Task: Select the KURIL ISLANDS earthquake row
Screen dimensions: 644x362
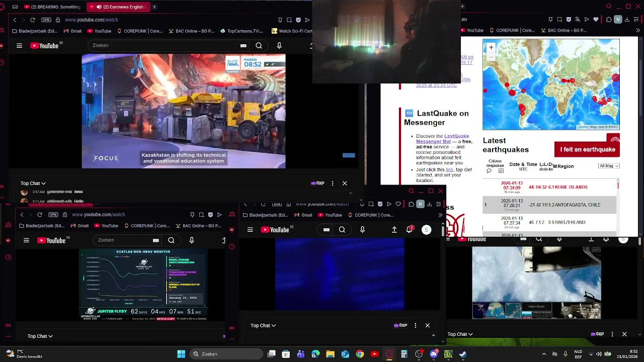Action: (549, 187)
